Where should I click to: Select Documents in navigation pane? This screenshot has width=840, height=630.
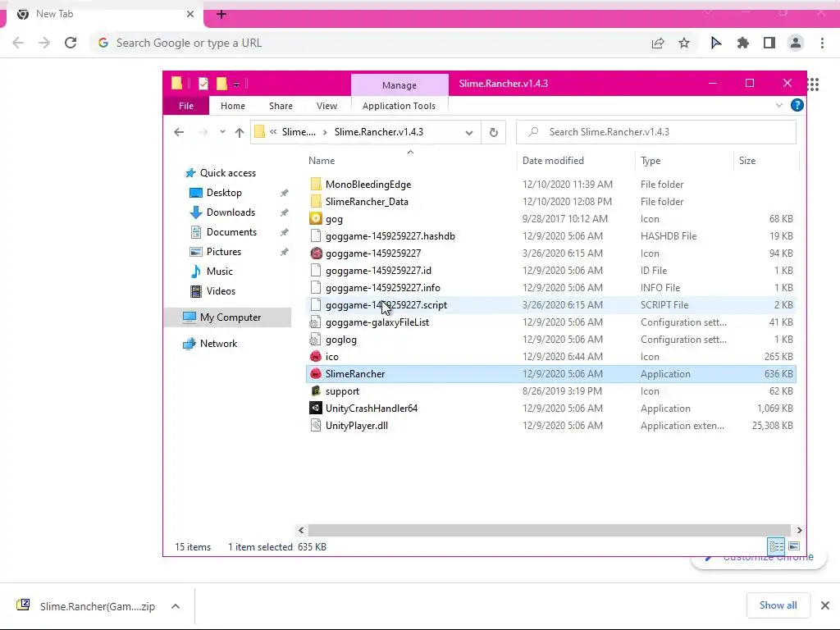231,232
